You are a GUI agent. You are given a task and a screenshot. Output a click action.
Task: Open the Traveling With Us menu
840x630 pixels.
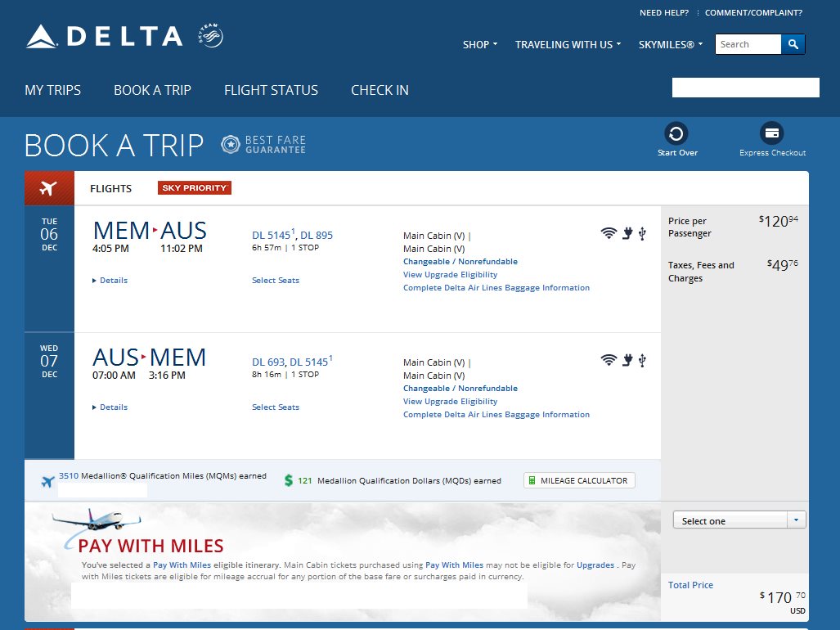568,45
